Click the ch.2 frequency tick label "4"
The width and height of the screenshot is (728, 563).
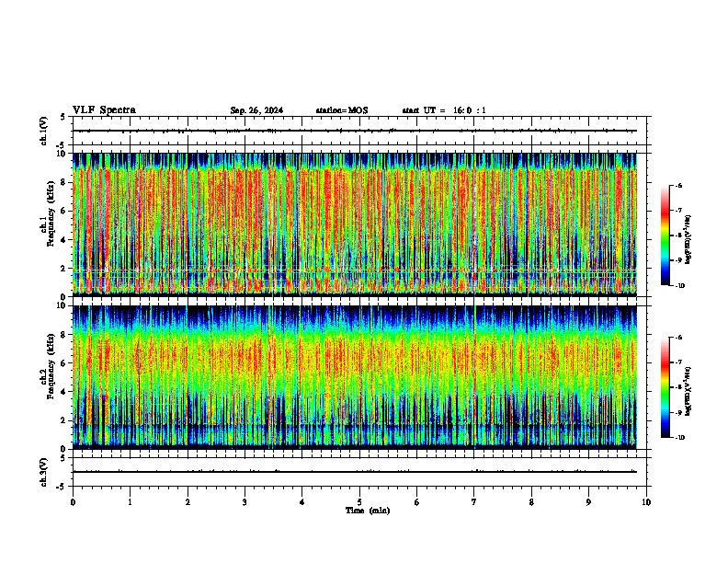click(64, 392)
